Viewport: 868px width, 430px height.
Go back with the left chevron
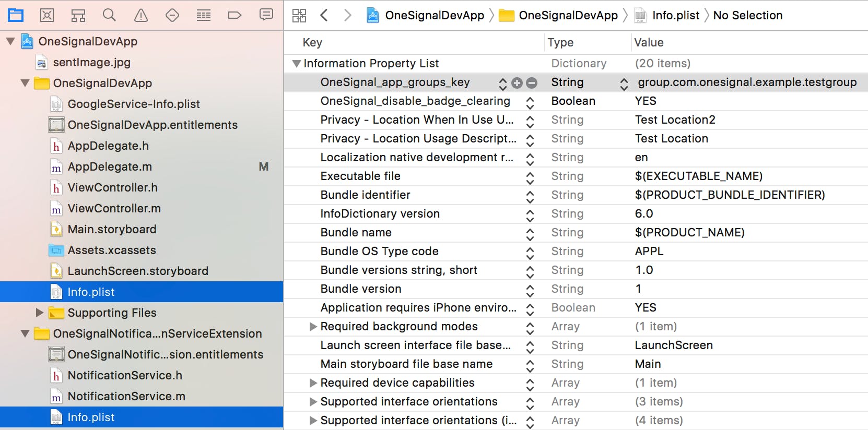[324, 15]
